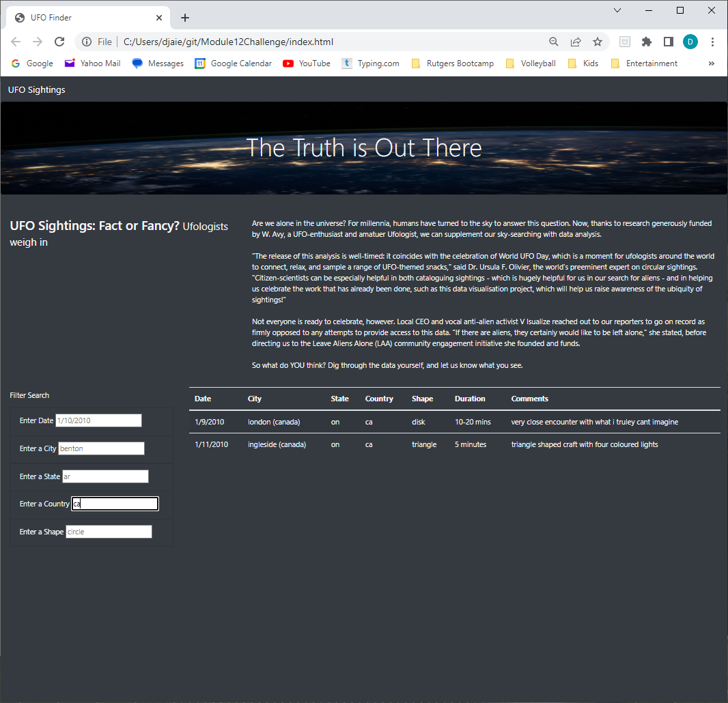Open the Google bookmark
Image resolution: width=728 pixels, height=703 pixels.
pos(32,63)
